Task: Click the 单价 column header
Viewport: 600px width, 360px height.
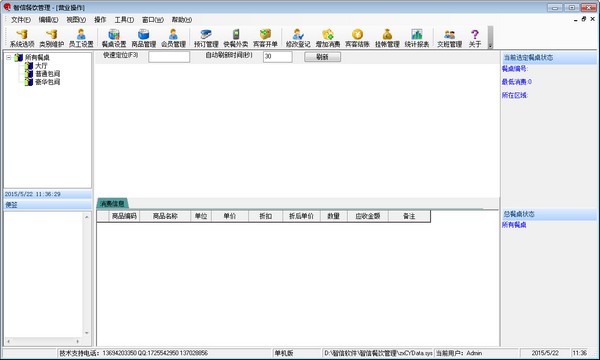Action: point(230,216)
